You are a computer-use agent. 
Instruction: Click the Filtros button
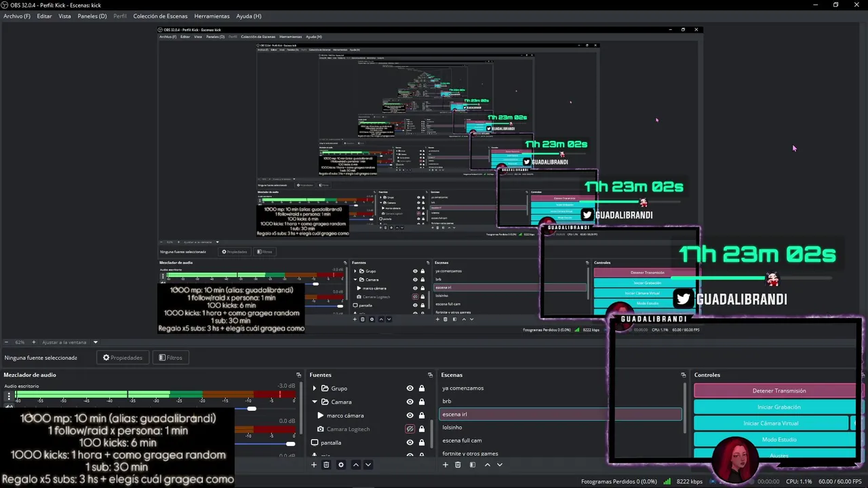coord(170,357)
